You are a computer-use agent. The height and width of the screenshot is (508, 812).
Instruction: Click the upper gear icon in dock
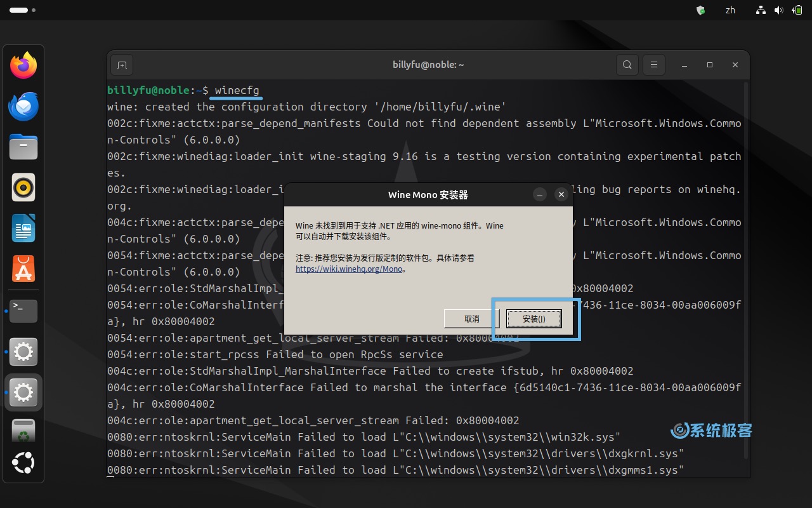23,351
